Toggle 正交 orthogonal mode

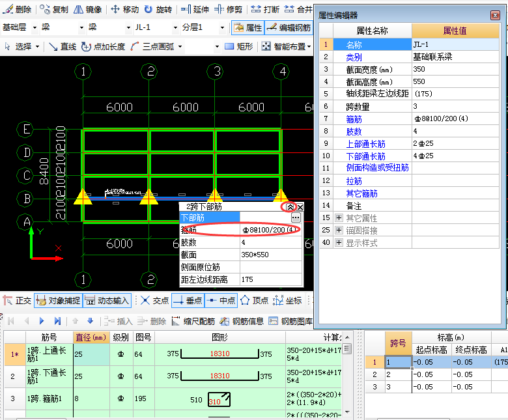coord(18,300)
